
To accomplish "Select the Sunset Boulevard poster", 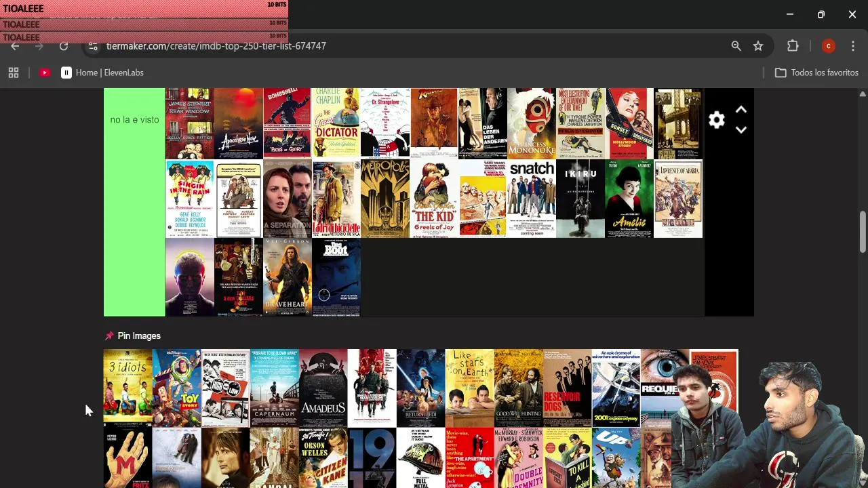I will [x=629, y=123].
